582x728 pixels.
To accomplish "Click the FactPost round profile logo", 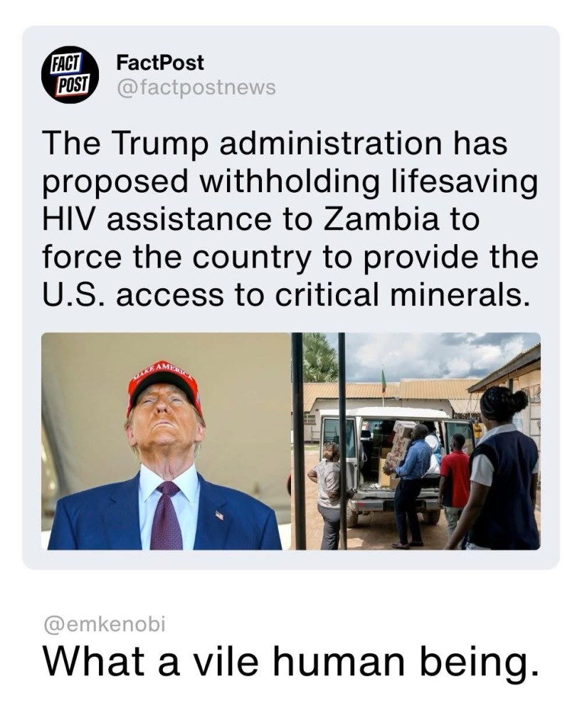I will 70,74.
